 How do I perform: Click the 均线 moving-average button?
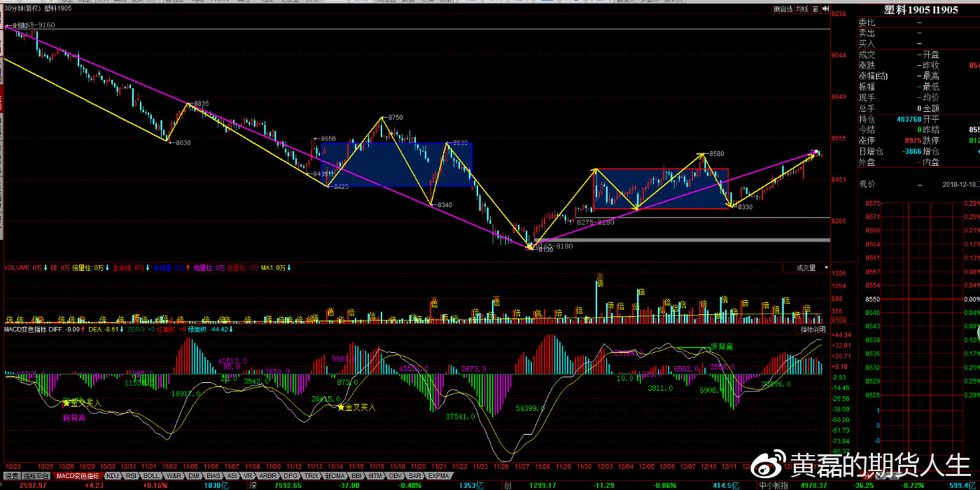tap(803, 9)
